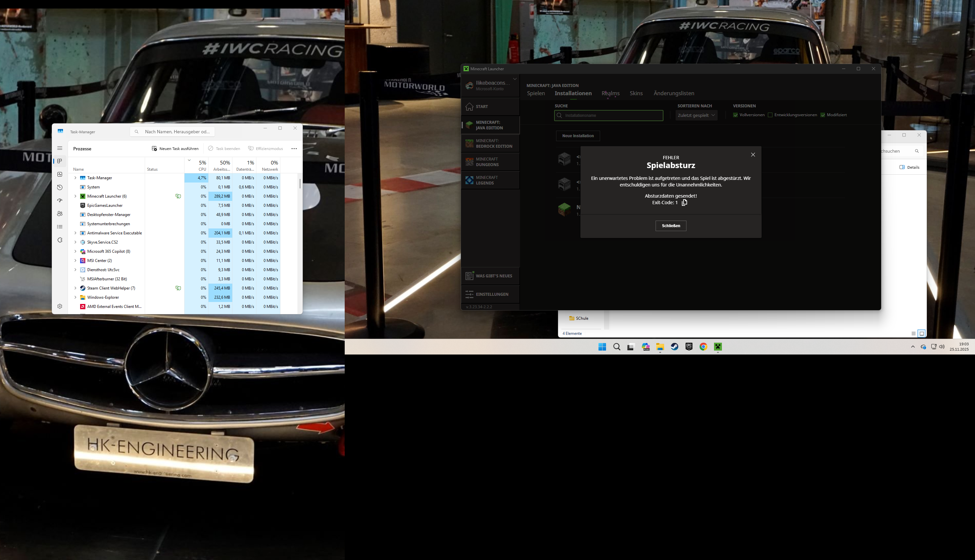Click the three-dot more options button
Image resolution: width=975 pixels, height=560 pixels.
294,148
